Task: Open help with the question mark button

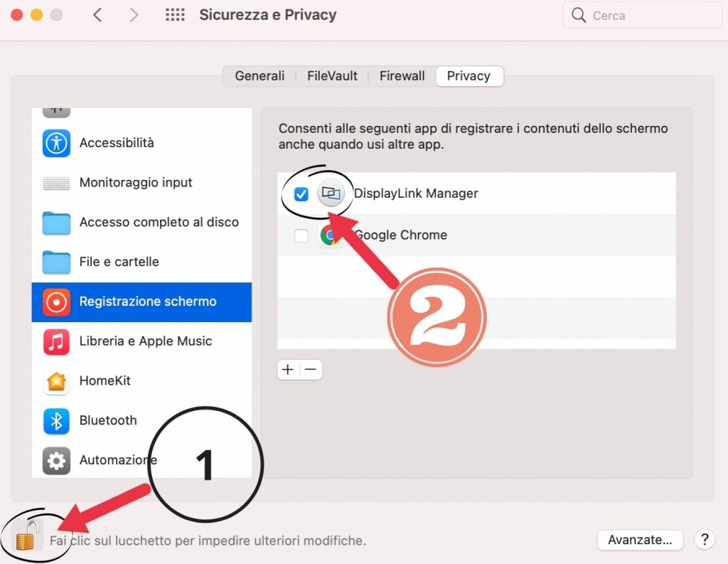Action: (704, 540)
